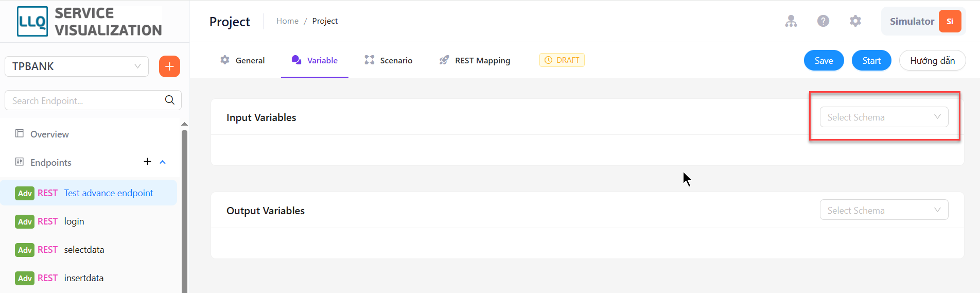Click the Variable tab chat icon
980x293 pixels.
click(296, 60)
